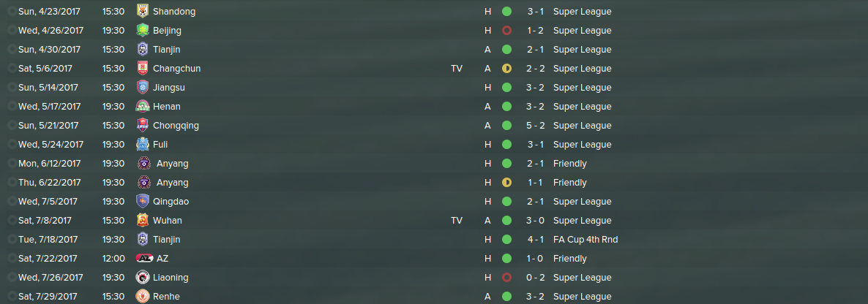
Task: Click the Wuhan team badge
Action: click(x=142, y=221)
